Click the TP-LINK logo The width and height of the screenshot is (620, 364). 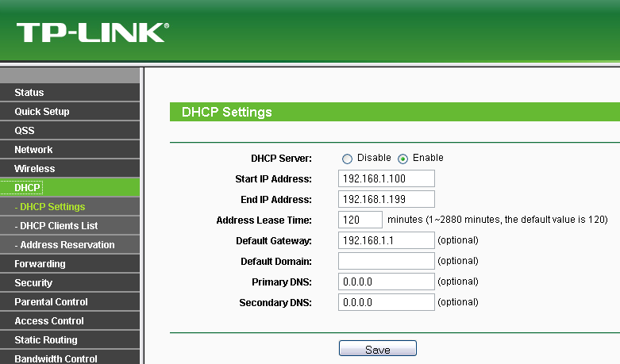93,33
